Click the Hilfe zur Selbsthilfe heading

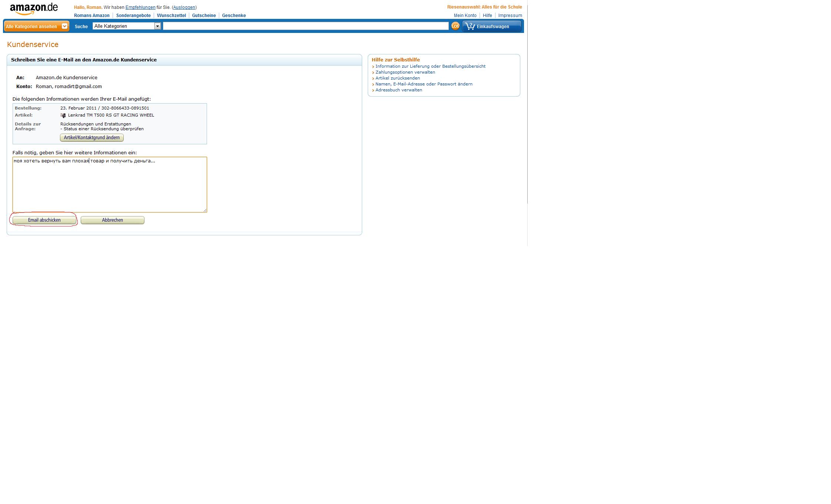(x=396, y=60)
